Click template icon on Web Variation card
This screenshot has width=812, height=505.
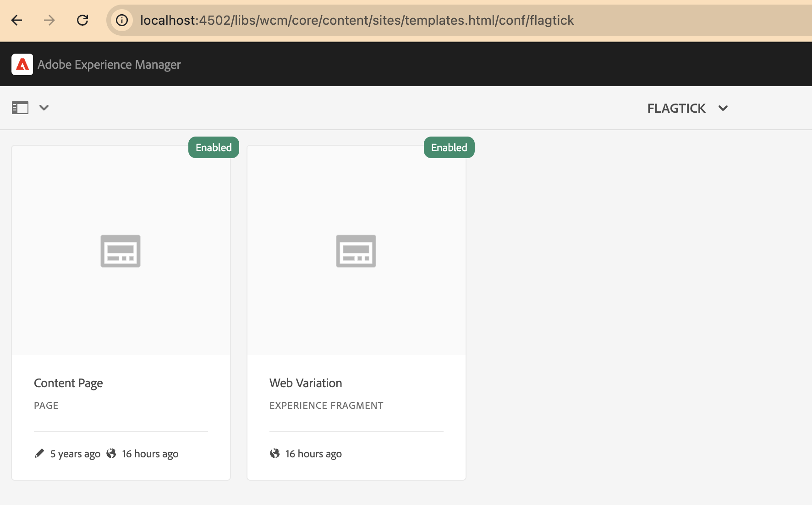(x=356, y=251)
